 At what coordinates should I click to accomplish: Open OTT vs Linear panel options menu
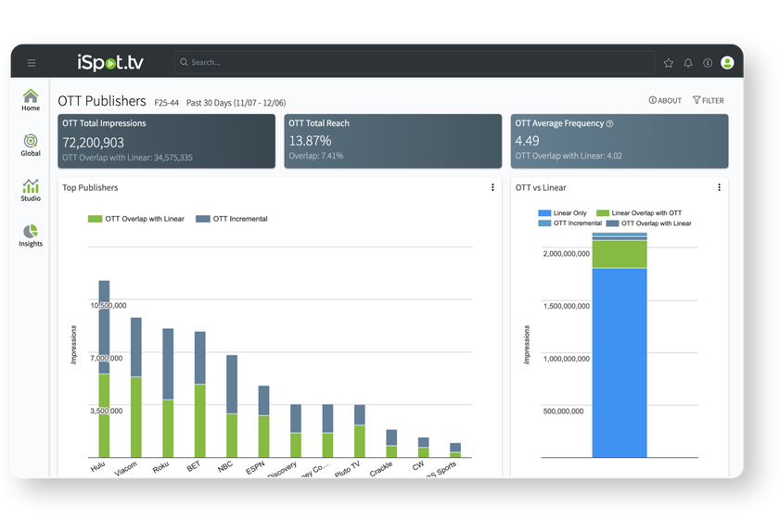pyautogui.click(x=719, y=187)
